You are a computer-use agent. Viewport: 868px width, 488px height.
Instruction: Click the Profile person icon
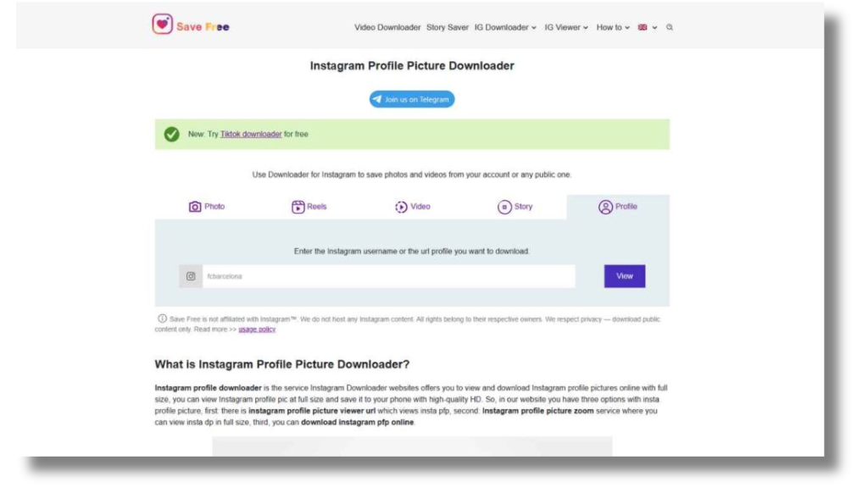tap(605, 207)
